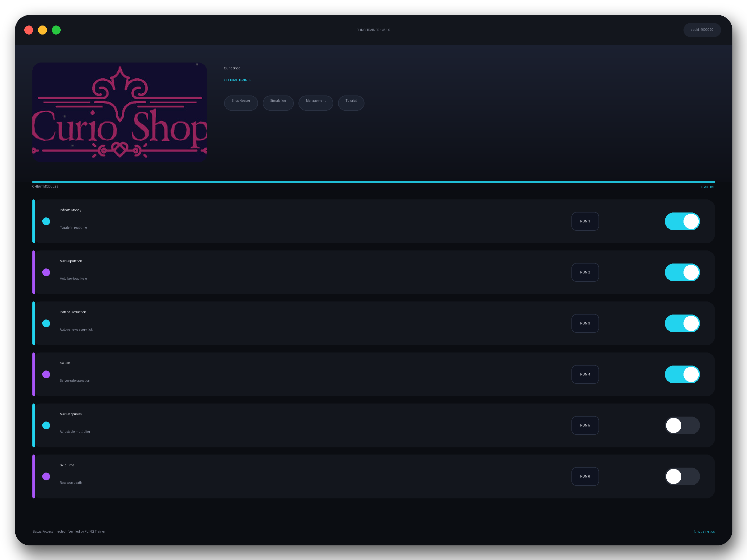
Task: Close the window with red button
Action: 29,30
